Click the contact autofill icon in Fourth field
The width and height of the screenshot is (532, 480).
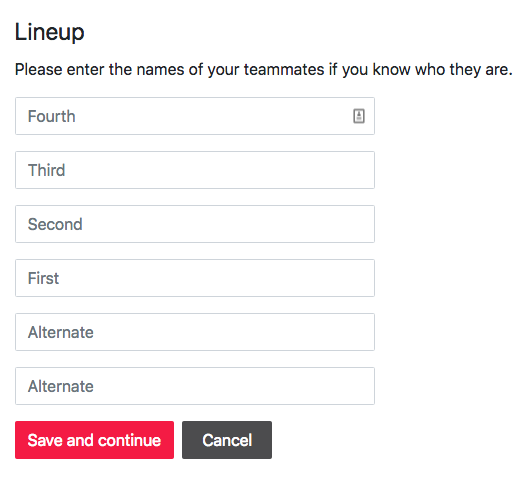(359, 116)
